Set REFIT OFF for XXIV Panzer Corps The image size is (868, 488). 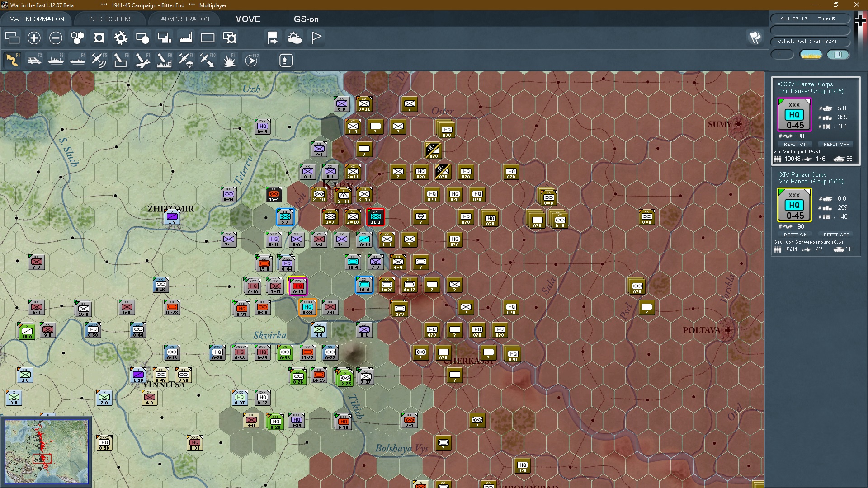tap(836, 235)
